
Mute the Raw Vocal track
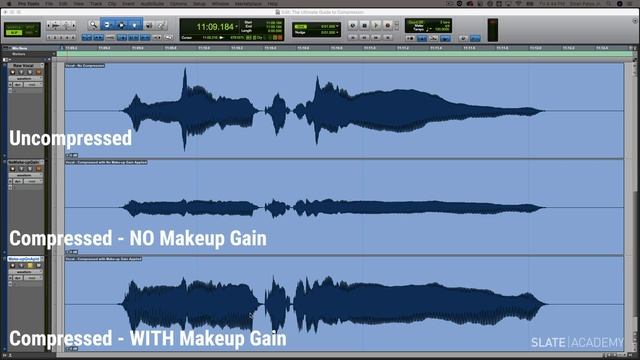[38, 72]
